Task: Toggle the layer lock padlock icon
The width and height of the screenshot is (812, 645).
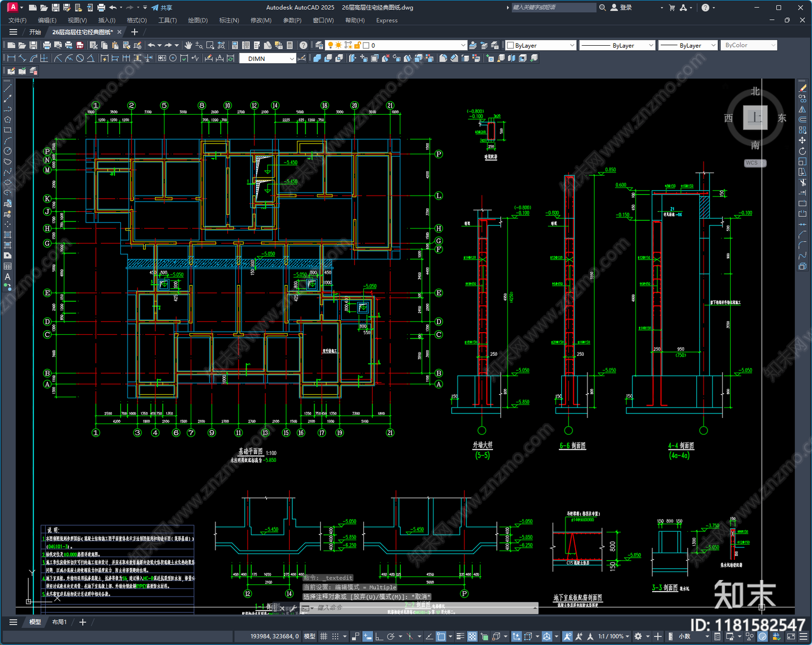Action: pyautogui.click(x=357, y=45)
